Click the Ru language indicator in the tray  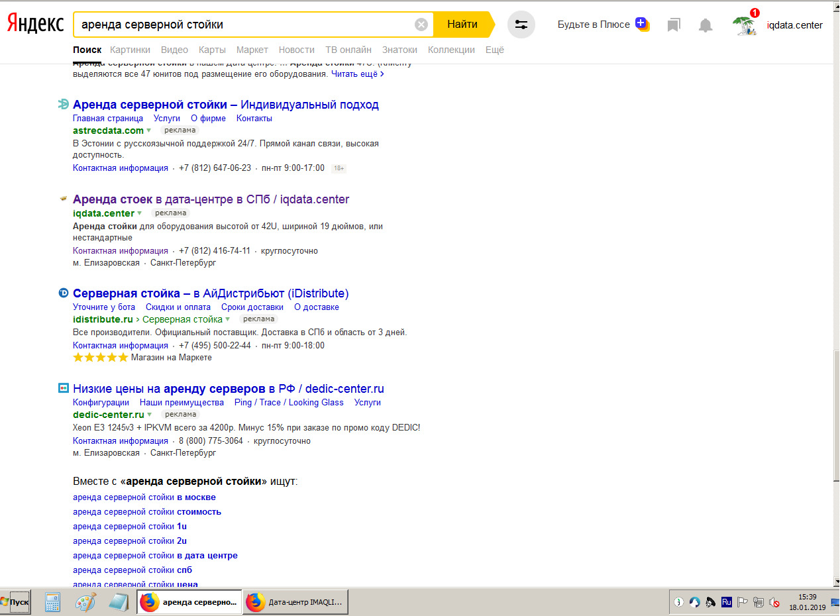[727, 602]
